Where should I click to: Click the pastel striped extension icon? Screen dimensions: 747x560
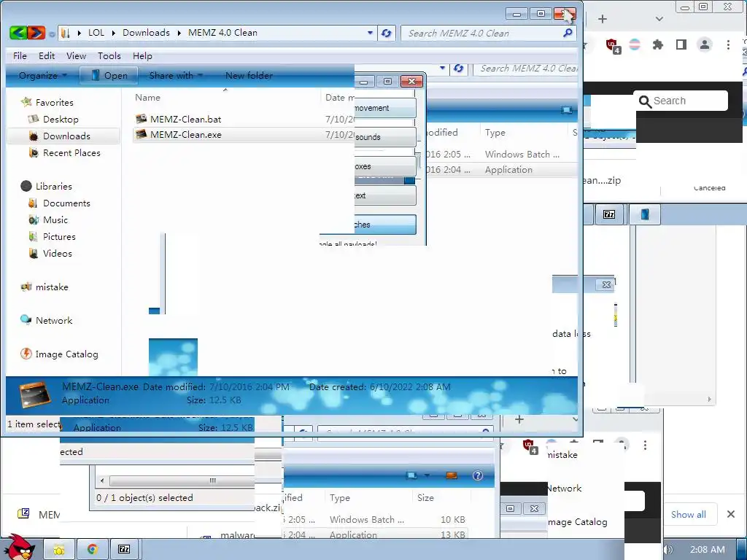(x=635, y=45)
